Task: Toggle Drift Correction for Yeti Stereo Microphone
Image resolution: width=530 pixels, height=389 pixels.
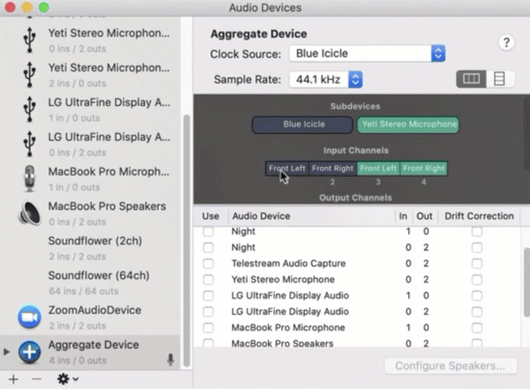Action: click(x=477, y=279)
